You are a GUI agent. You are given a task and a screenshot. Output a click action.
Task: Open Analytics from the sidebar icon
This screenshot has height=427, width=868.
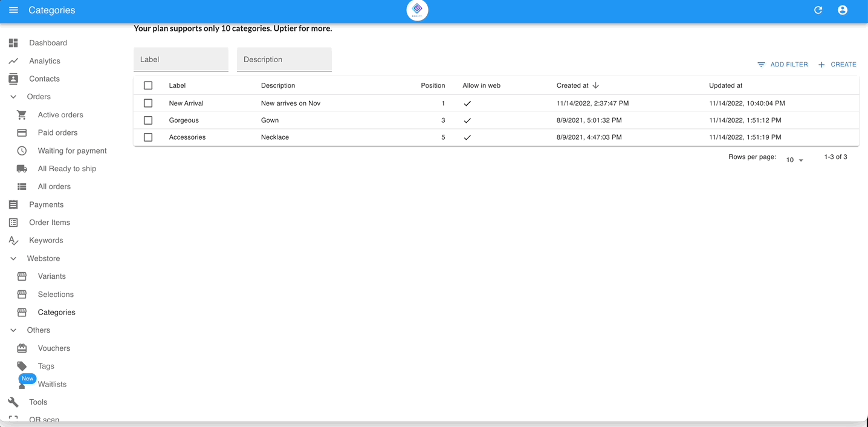13,60
